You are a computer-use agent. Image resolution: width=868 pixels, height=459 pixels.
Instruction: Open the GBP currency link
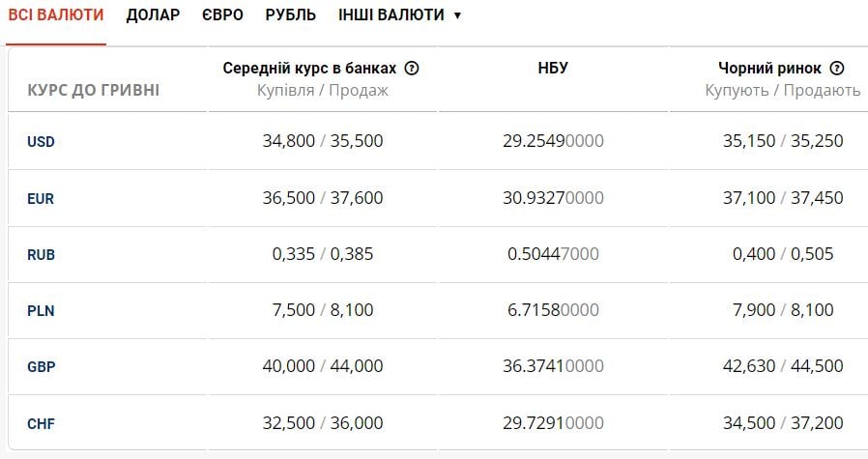[x=42, y=367]
